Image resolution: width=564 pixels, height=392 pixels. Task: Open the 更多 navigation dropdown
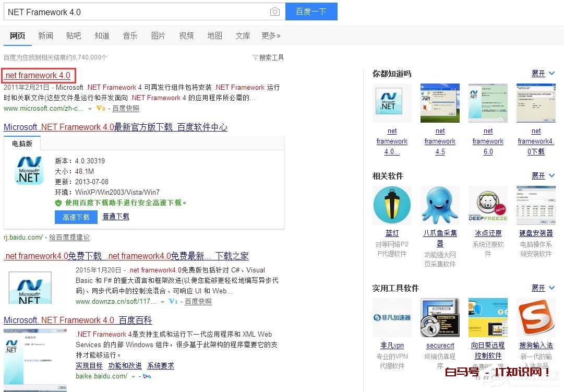click(x=270, y=35)
